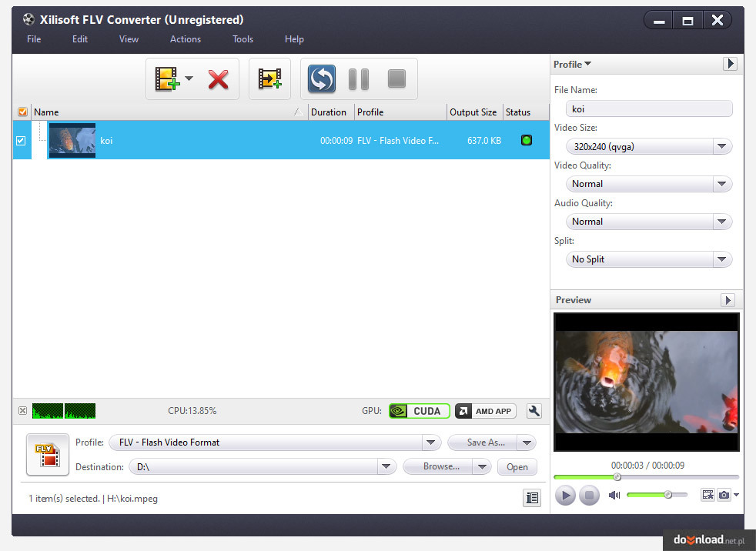Click the green status indicator for koi

coord(527,140)
